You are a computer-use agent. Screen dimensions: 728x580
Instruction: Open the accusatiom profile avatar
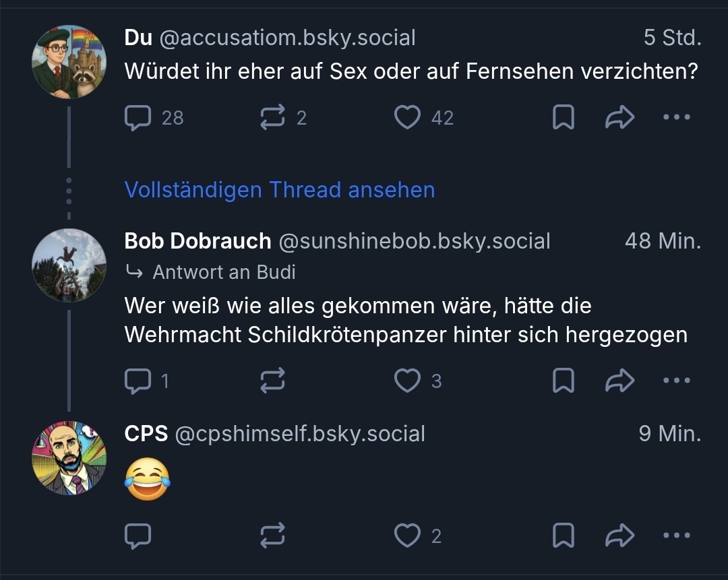[x=69, y=62]
